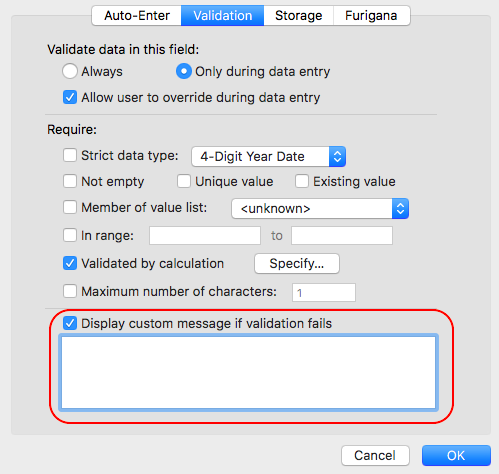
Task: Toggle Maximum number of characters checkbox
Action: pyautogui.click(x=70, y=291)
